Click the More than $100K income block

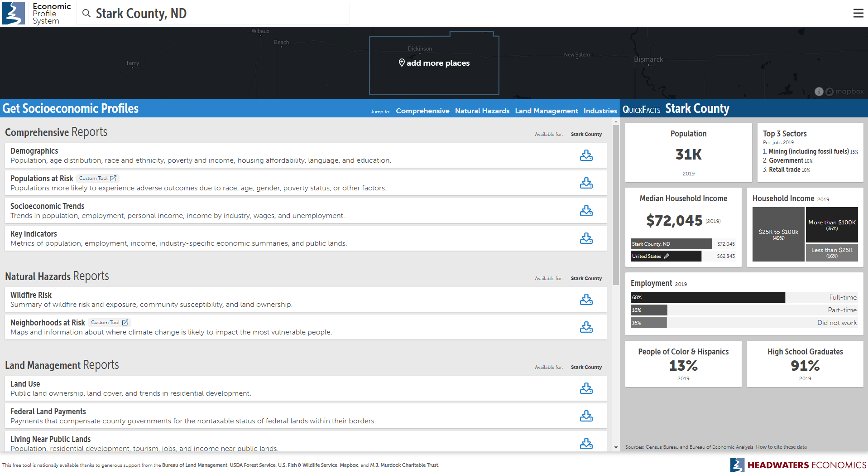pos(832,225)
